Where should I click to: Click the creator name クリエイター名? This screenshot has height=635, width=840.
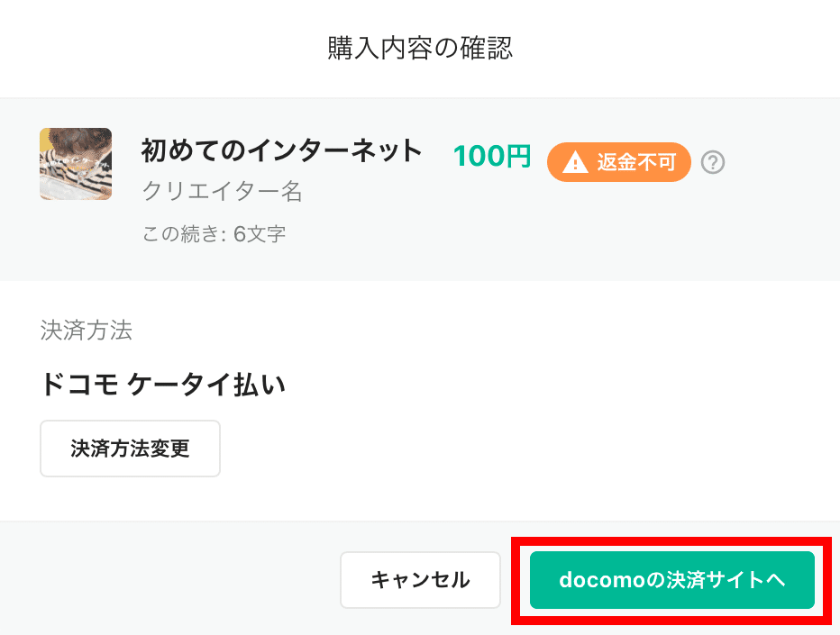coord(223,191)
